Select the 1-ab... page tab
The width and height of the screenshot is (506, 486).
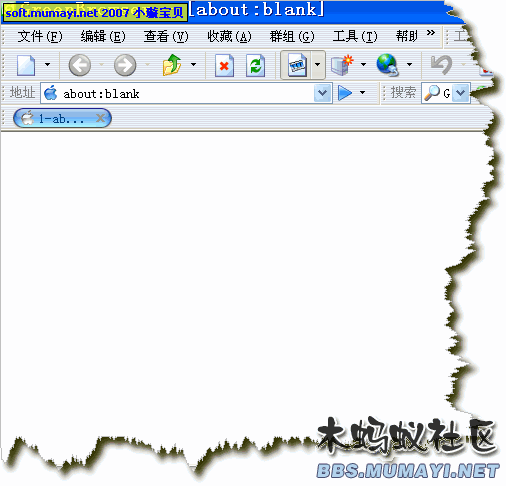(x=62, y=118)
